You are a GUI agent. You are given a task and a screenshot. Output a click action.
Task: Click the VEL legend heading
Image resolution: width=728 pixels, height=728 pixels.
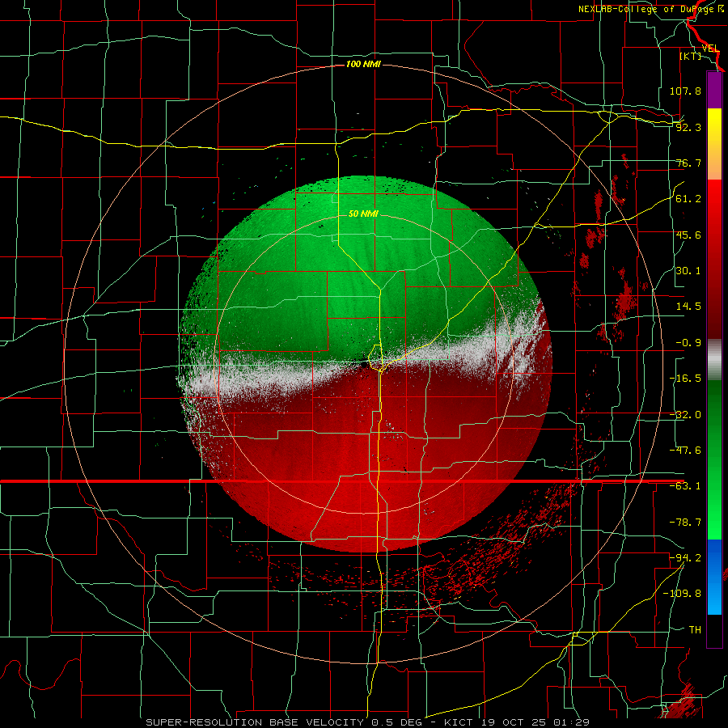point(710,49)
